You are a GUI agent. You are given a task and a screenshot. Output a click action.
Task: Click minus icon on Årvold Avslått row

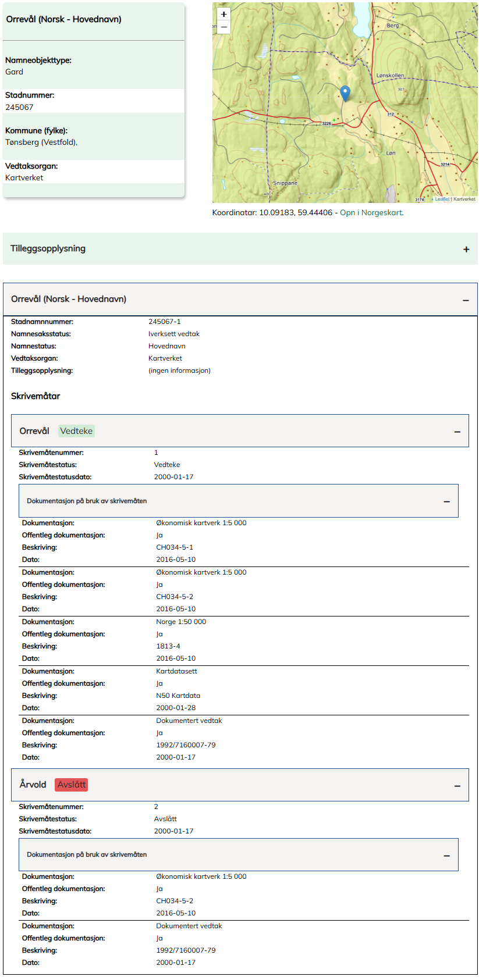[x=457, y=786]
